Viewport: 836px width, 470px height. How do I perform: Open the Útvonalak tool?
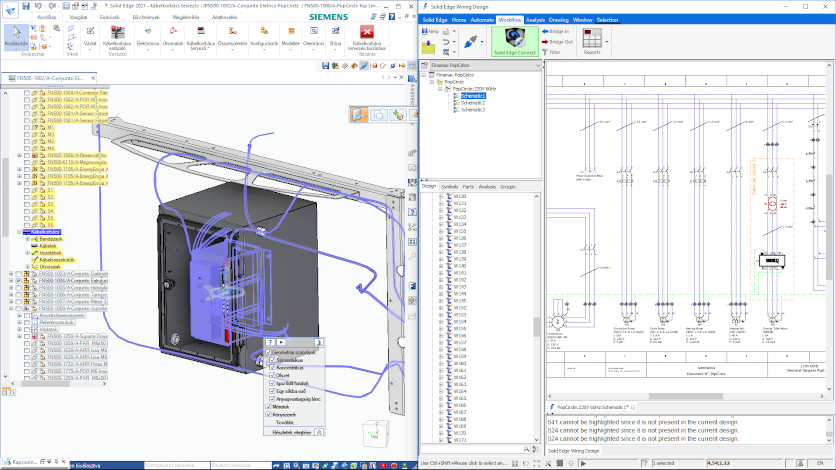pyautogui.click(x=173, y=36)
